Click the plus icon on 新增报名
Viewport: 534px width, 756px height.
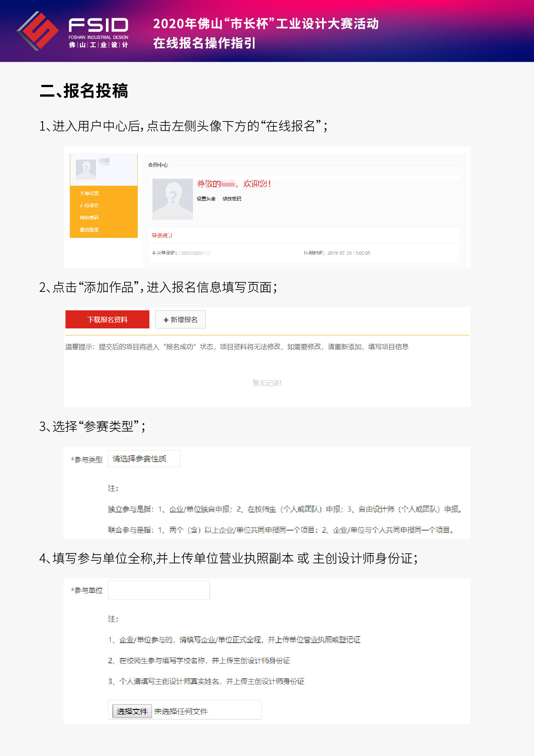click(x=166, y=320)
